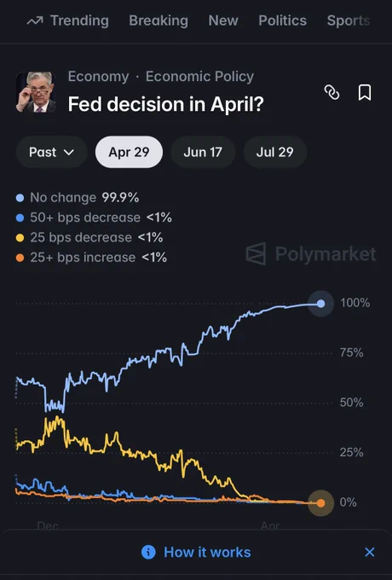The image size is (392, 580).
Task: Switch to the Politics tab
Action: point(283,20)
